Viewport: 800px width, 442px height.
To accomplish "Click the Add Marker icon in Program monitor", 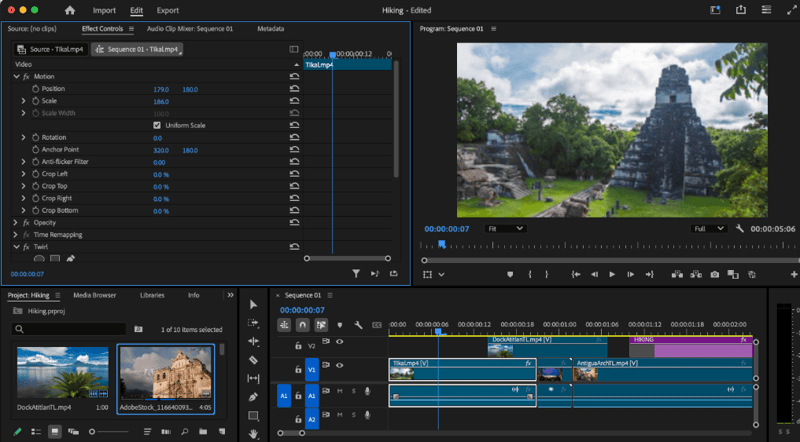I will point(510,274).
